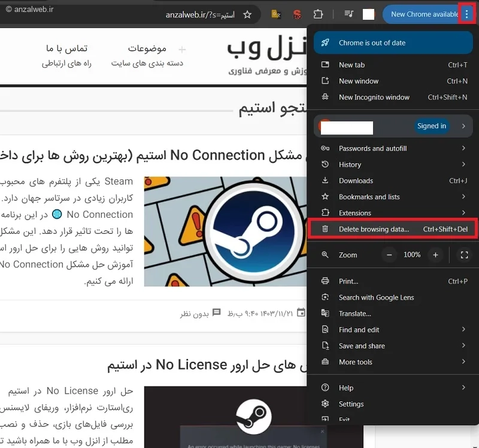
Task: Open the موضوعات navigation menu
Action: pos(147,48)
